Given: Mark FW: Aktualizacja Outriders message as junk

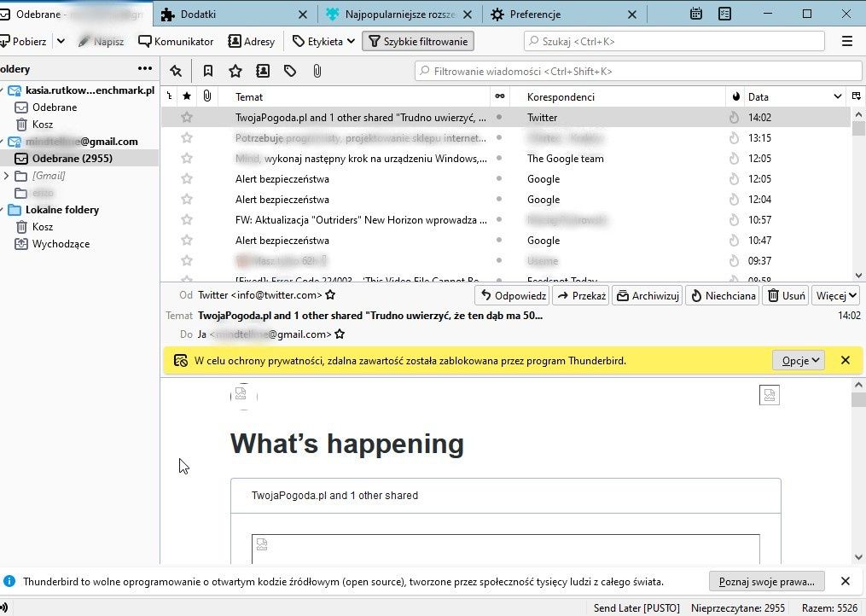Looking at the screenshot, I should (x=734, y=220).
